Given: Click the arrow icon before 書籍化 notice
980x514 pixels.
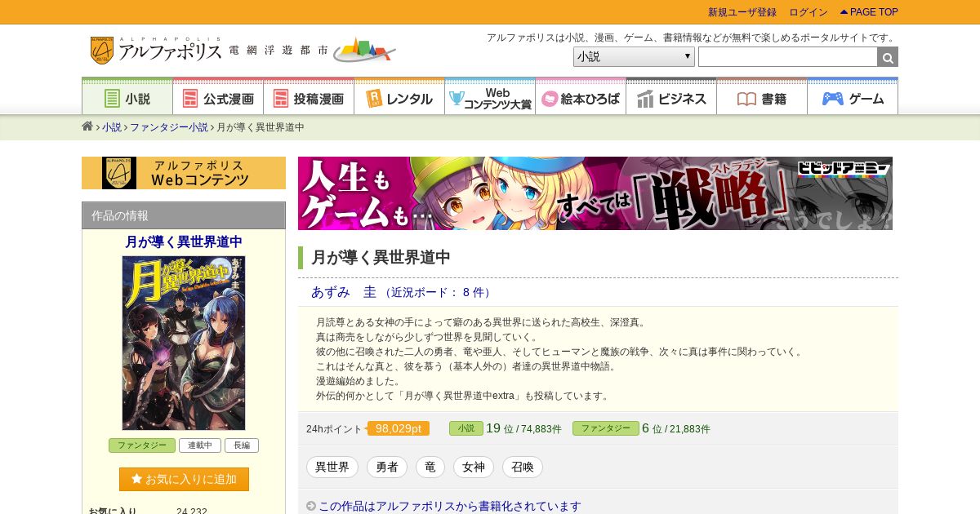Looking at the screenshot, I should 311,507.
